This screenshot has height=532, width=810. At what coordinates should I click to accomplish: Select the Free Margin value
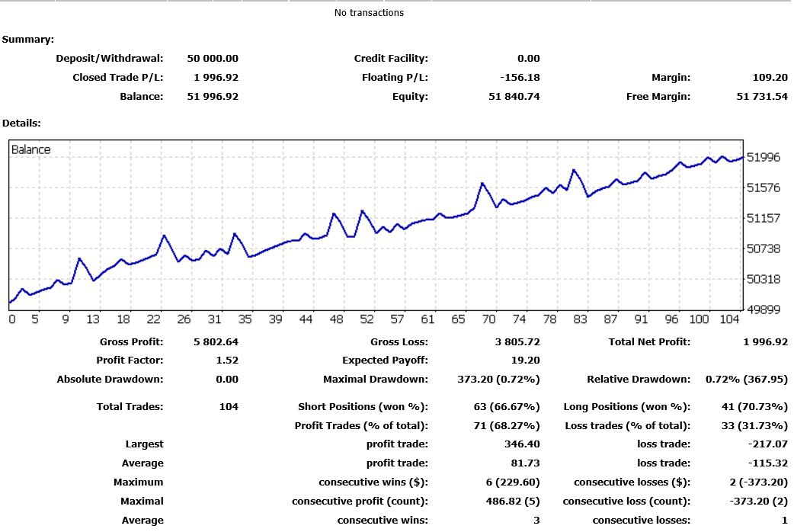click(x=762, y=97)
